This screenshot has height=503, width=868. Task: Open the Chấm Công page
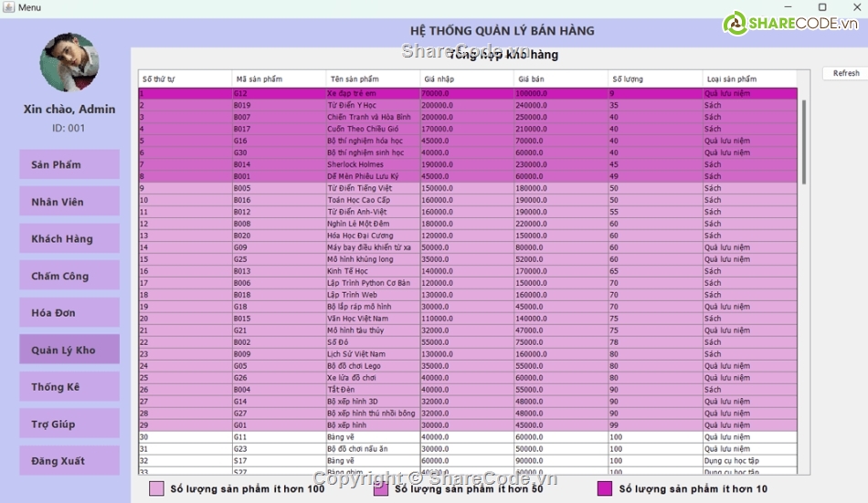[x=69, y=276]
